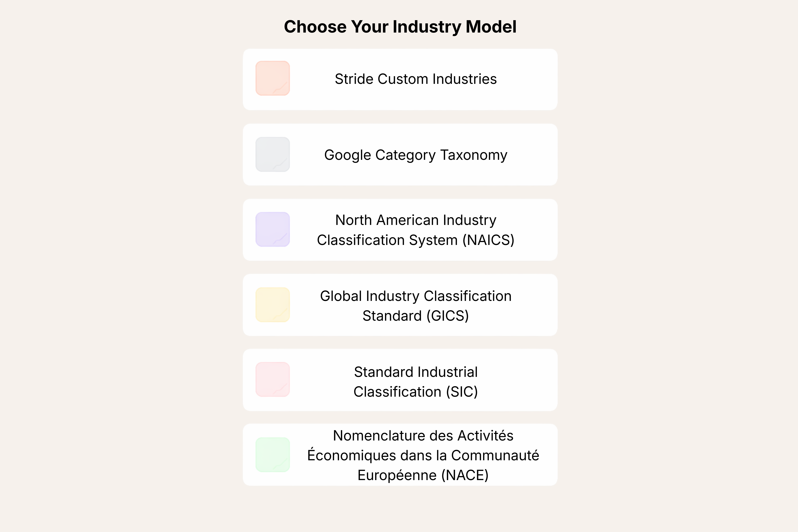Choose Global Industry Classification Standard
Viewport: 798px width, 532px height.
coord(416,305)
